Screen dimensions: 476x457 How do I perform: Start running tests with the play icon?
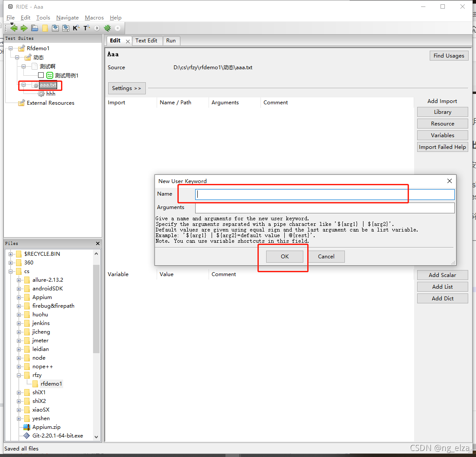coord(97,28)
